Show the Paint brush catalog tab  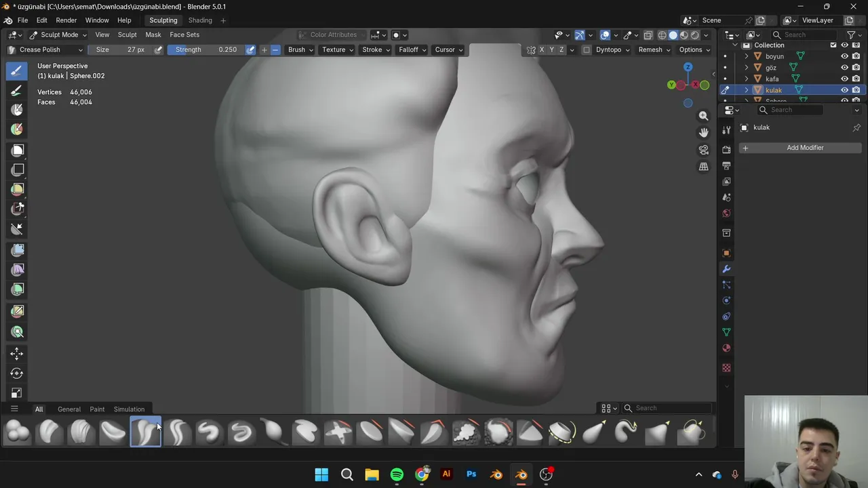pos(97,409)
